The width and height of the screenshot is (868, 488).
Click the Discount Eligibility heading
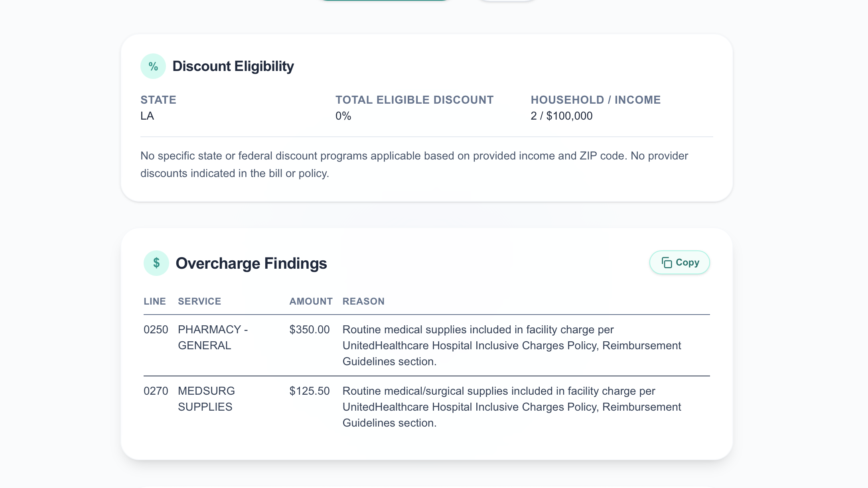[x=233, y=66]
